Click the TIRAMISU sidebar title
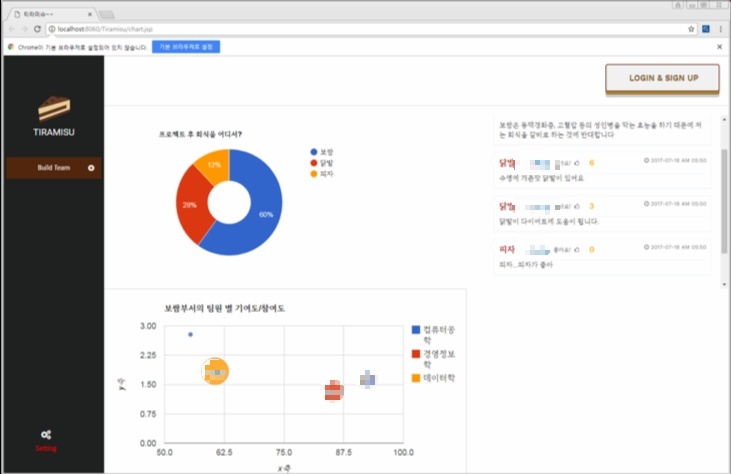This screenshot has height=474, width=731. pyautogui.click(x=54, y=132)
